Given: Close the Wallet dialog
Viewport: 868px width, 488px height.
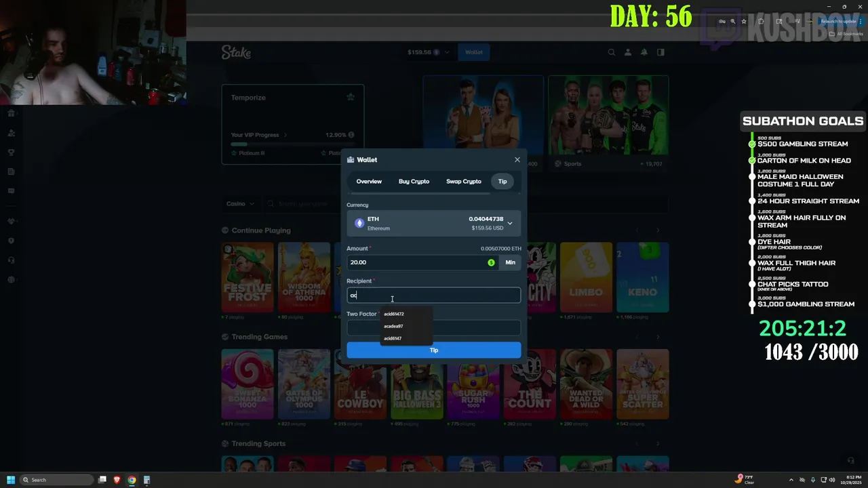Looking at the screenshot, I should 517,160.
